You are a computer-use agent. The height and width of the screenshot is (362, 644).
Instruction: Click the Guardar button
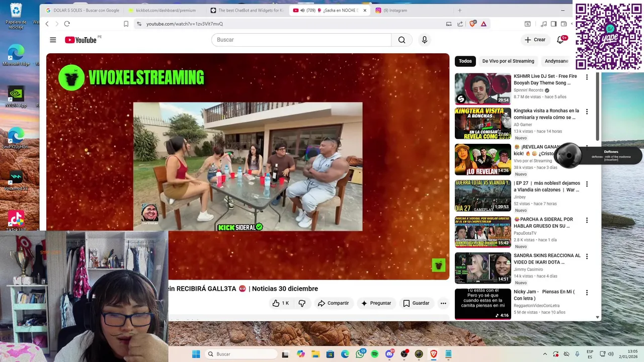coord(416,303)
